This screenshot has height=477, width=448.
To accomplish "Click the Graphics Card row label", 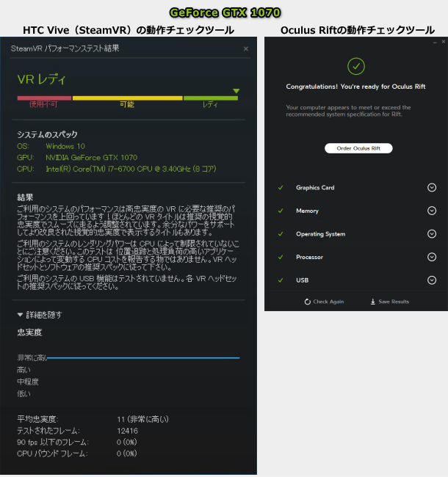I will (x=315, y=188).
